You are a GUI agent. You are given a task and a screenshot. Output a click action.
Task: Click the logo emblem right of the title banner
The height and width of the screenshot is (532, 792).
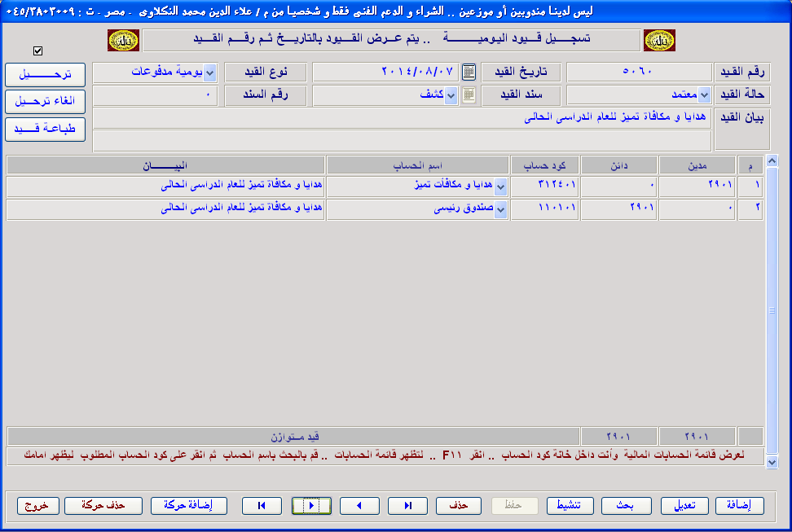point(659,41)
